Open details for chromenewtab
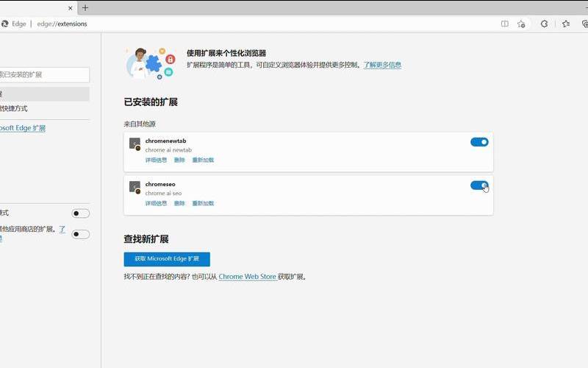The height and width of the screenshot is (368, 588). pos(156,160)
